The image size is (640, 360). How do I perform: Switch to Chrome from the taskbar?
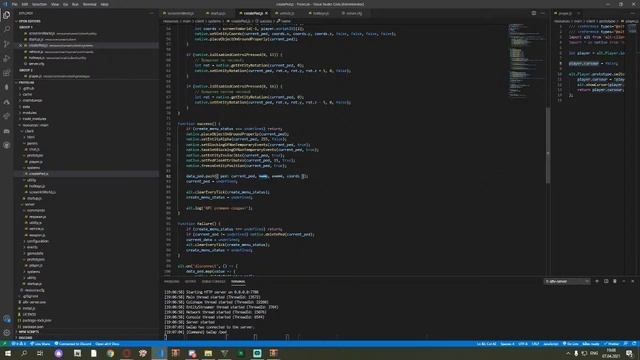(x=111, y=353)
